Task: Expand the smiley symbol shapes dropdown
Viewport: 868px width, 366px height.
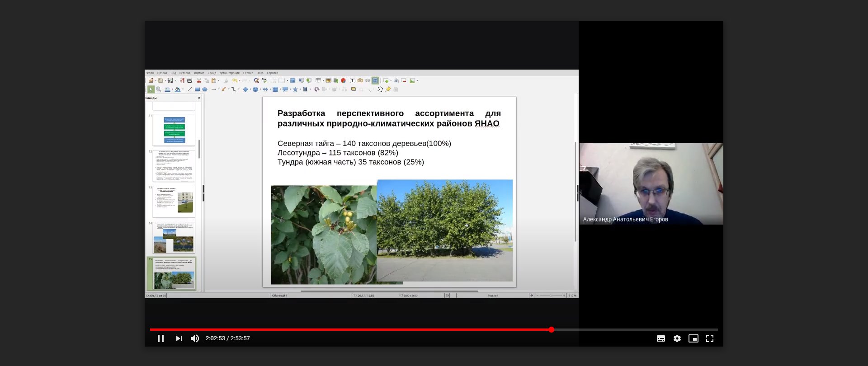Action: pyautogui.click(x=260, y=89)
